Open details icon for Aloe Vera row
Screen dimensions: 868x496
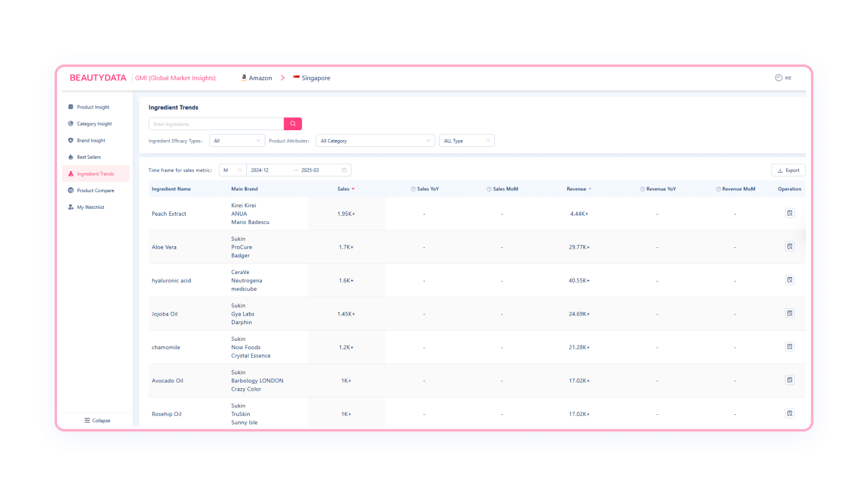coord(789,247)
